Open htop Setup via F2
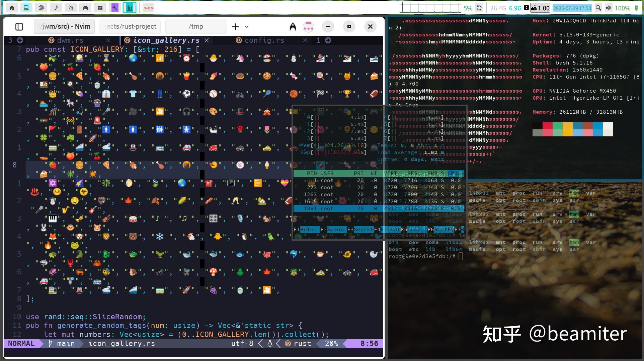Viewport: 644px width, 361px height. tap(333, 230)
